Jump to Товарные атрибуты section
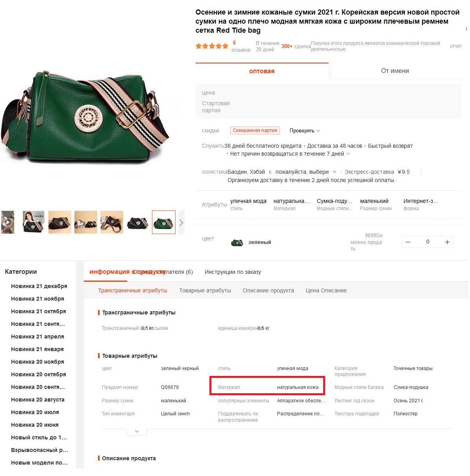470x476 pixels. 205,290
